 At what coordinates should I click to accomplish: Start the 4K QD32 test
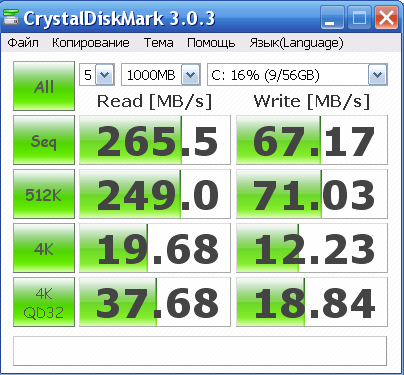click(44, 302)
